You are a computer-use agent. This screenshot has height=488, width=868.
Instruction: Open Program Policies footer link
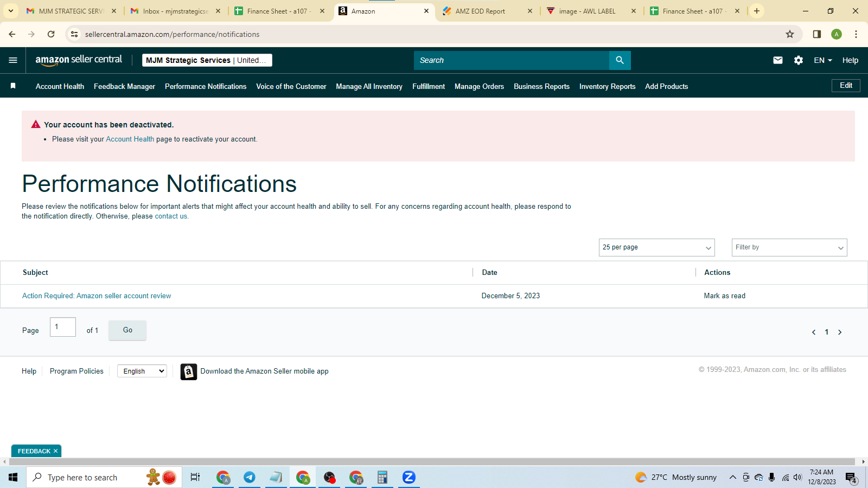point(76,371)
